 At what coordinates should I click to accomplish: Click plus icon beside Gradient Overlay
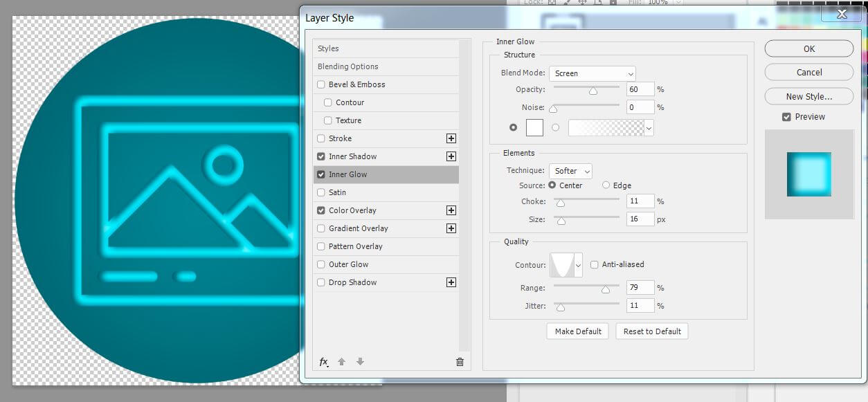[x=451, y=228]
